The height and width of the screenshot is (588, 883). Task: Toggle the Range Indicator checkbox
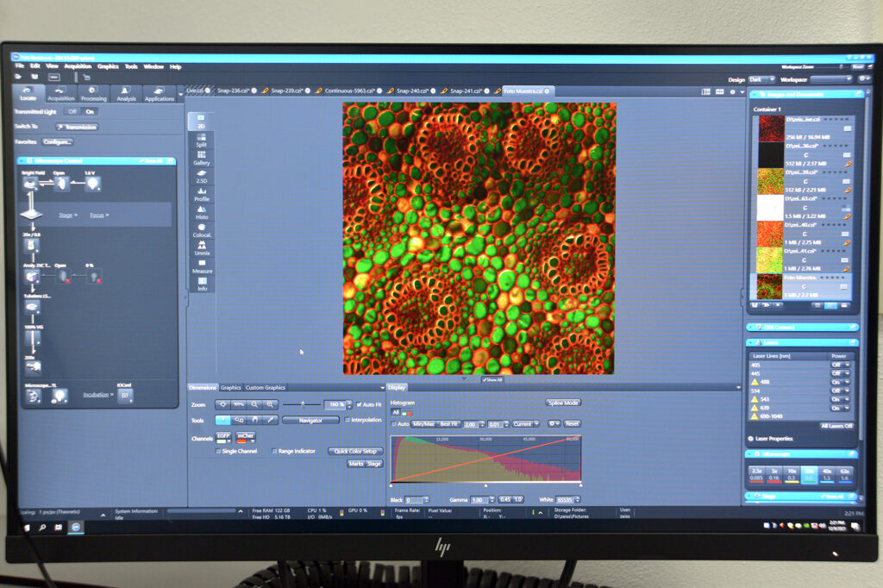(275, 451)
